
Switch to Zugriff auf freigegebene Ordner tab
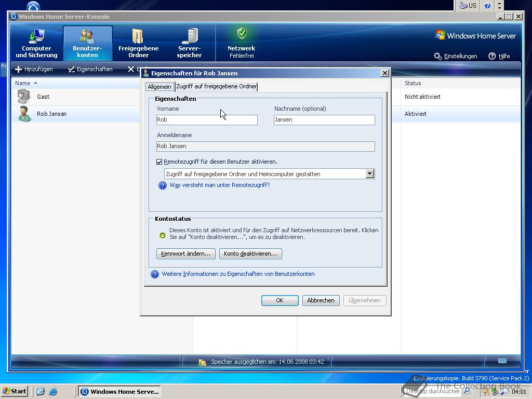point(217,87)
